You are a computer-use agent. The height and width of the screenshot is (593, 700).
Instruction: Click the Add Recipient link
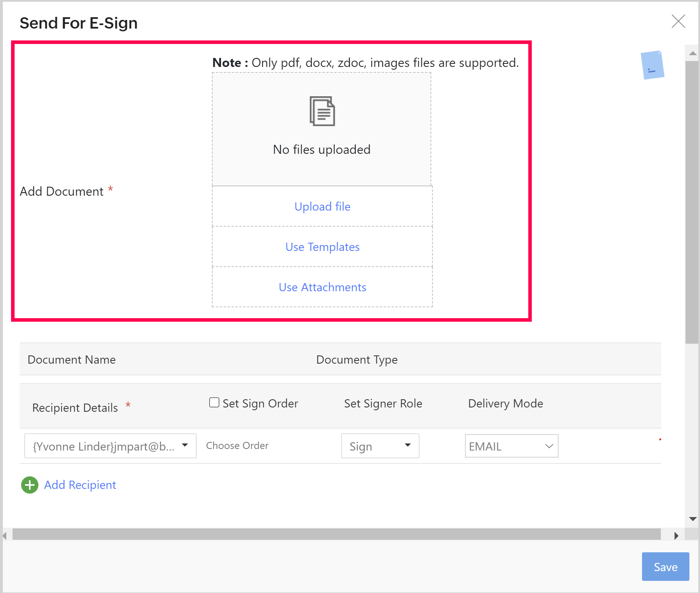tap(80, 485)
